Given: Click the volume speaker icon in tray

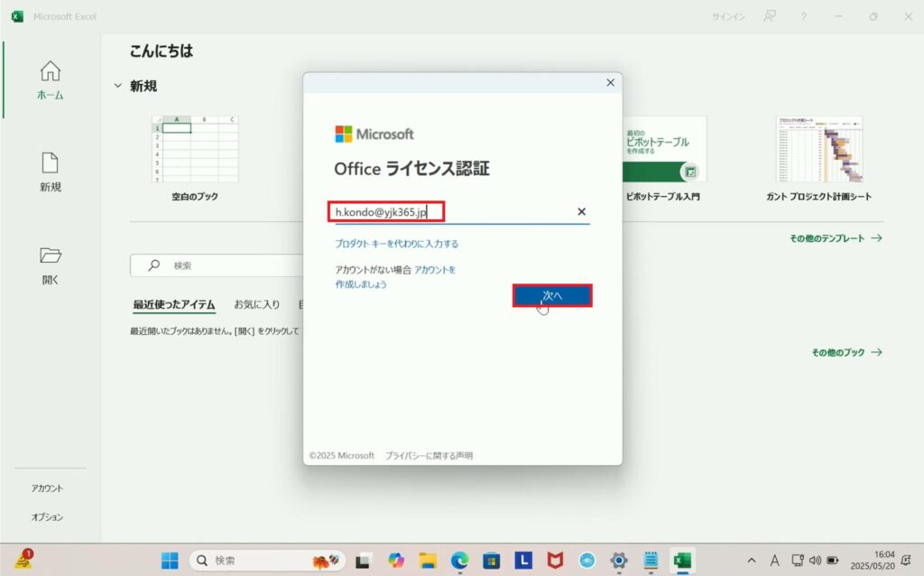Looking at the screenshot, I should [815, 560].
